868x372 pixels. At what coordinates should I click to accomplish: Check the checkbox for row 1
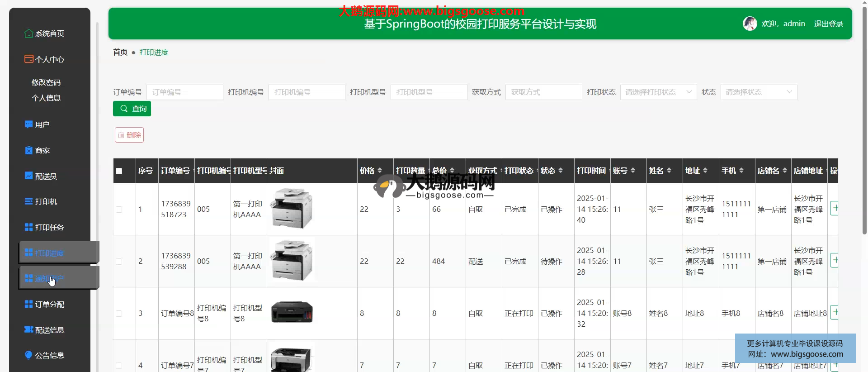point(119,210)
